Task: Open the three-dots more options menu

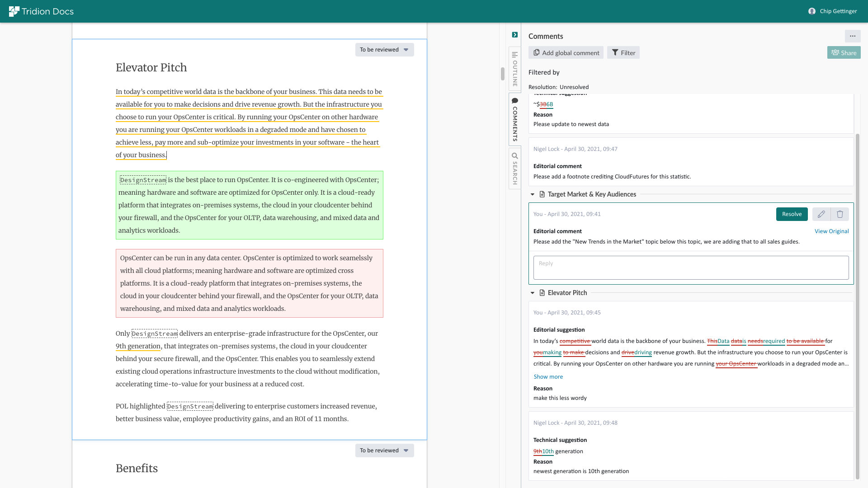Action: (x=852, y=36)
